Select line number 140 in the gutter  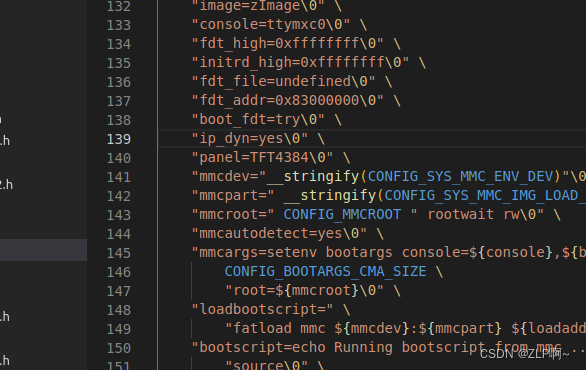pyautogui.click(x=119, y=158)
